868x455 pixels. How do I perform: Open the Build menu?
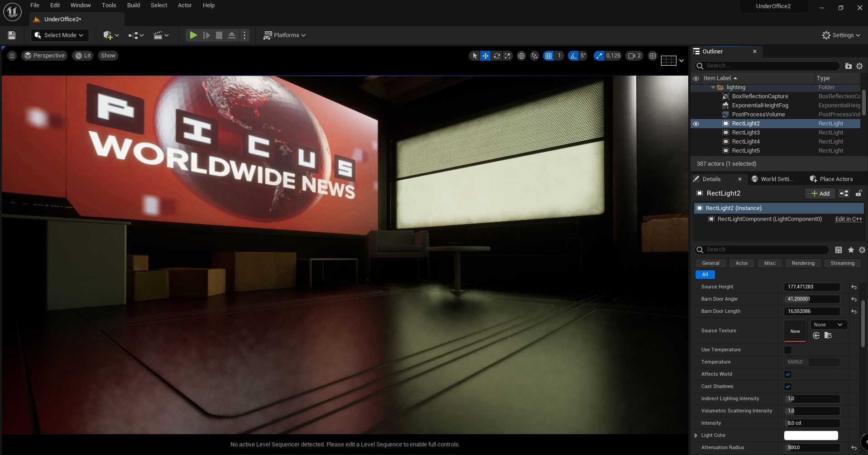[134, 5]
